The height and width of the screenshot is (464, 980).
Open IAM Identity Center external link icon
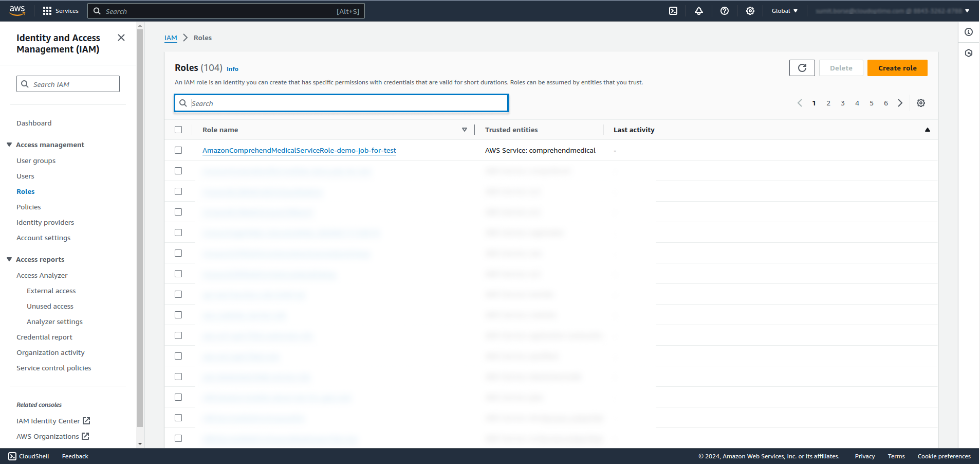click(x=86, y=421)
